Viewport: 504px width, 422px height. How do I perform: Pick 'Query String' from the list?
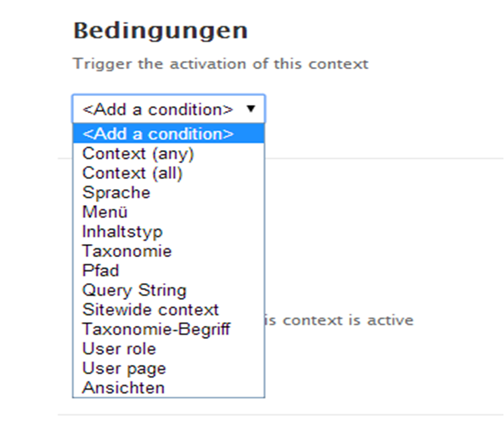coord(134,290)
